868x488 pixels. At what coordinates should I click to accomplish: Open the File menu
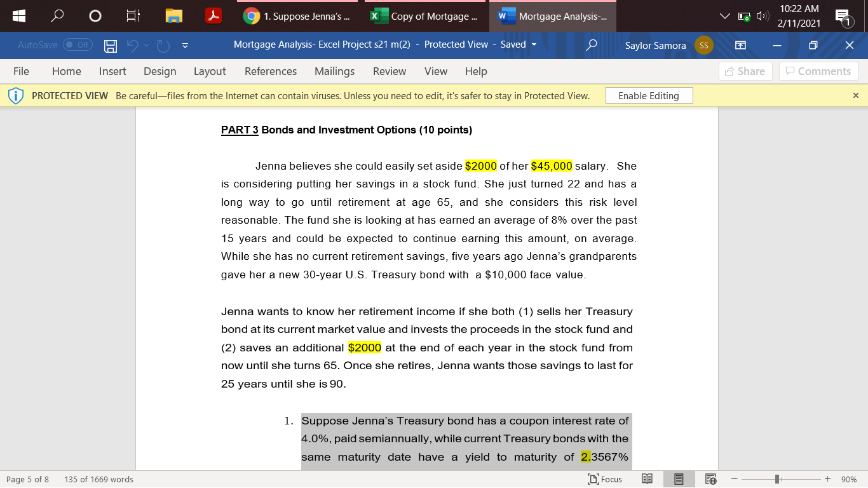tap(21, 71)
